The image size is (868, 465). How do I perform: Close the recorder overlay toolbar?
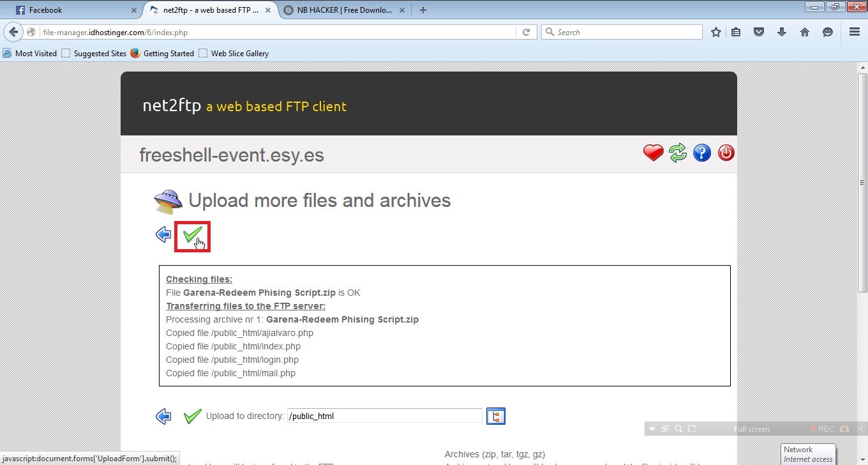[860, 429]
